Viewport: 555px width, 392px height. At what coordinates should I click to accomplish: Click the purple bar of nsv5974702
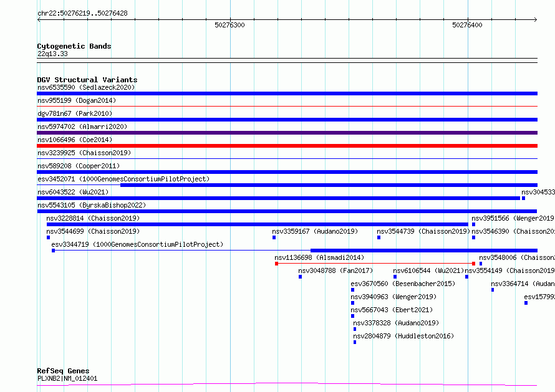(287, 133)
